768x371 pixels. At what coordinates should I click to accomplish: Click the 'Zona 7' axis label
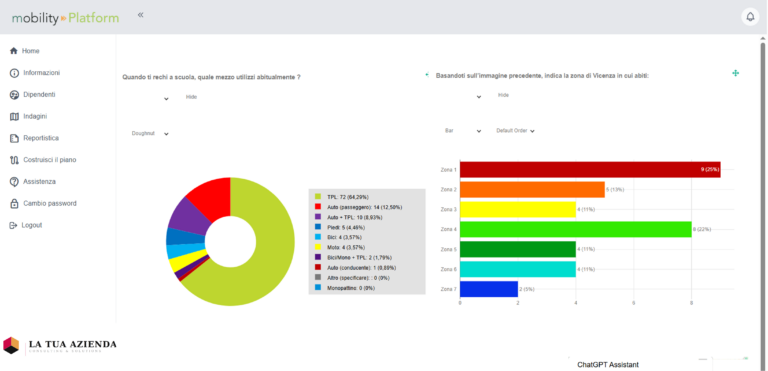[449, 289]
